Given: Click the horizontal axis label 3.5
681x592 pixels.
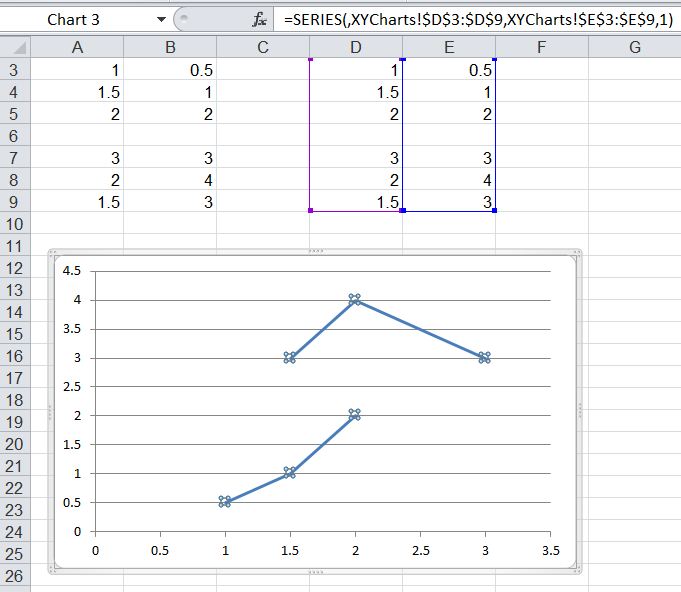Looking at the screenshot, I should click(549, 549).
